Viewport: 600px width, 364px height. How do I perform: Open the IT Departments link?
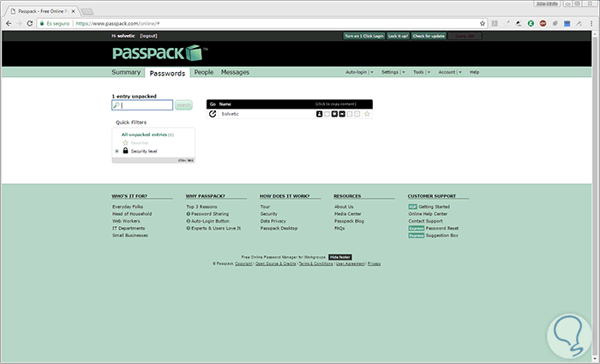point(129,229)
